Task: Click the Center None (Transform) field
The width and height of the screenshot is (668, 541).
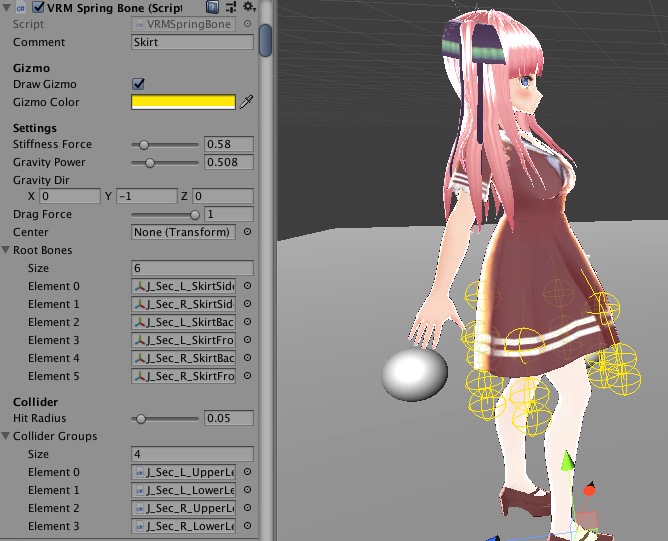Action: 183,232
